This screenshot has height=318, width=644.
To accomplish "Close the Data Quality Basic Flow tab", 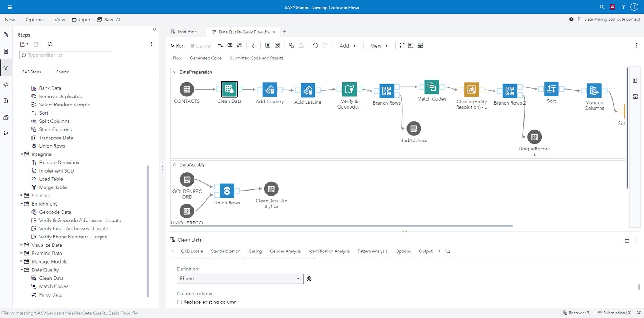I will (x=274, y=32).
